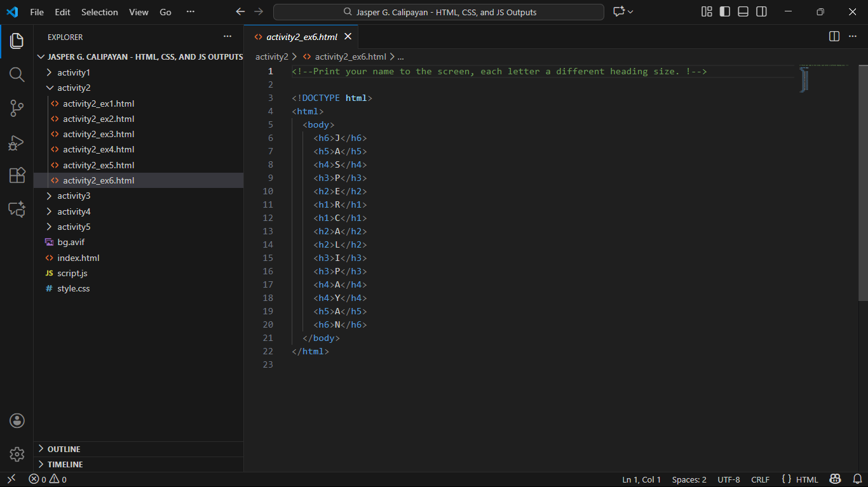Viewport: 868px width, 487px height.
Task: Open the Selection menu
Action: pyautogui.click(x=99, y=12)
